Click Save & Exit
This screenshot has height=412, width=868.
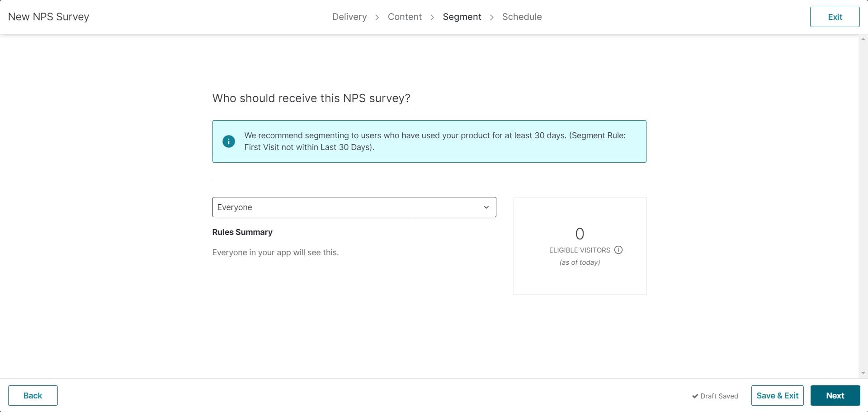click(x=777, y=395)
